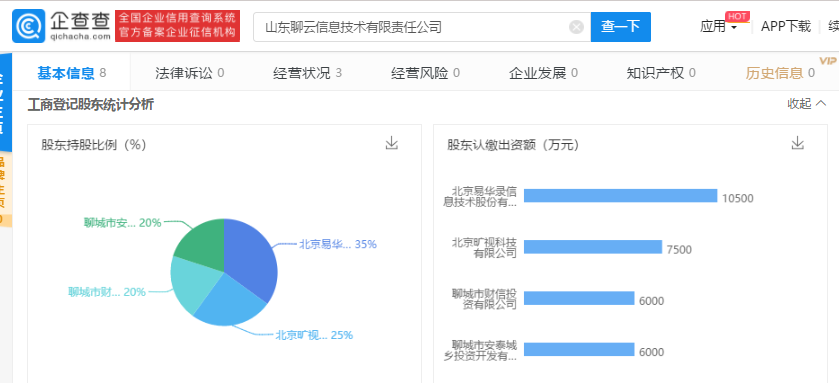839x383 pixels.
Task: Open the 应用 dropdown menu
Action: click(x=719, y=27)
